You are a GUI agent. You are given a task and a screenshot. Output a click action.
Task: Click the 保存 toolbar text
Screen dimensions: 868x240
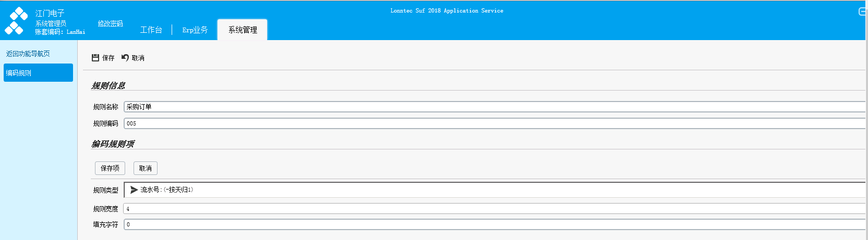coord(108,58)
